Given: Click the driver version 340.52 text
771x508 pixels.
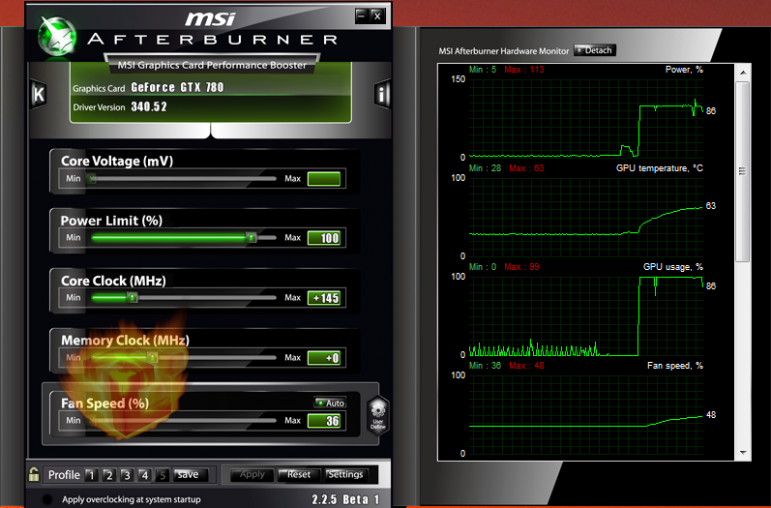Looking at the screenshot, I should pos(149,107).
